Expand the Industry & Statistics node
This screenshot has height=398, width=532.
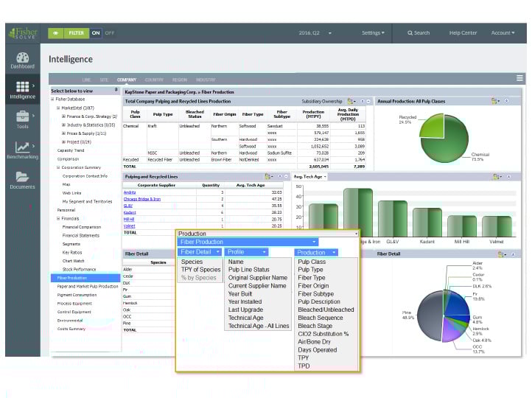64,125
